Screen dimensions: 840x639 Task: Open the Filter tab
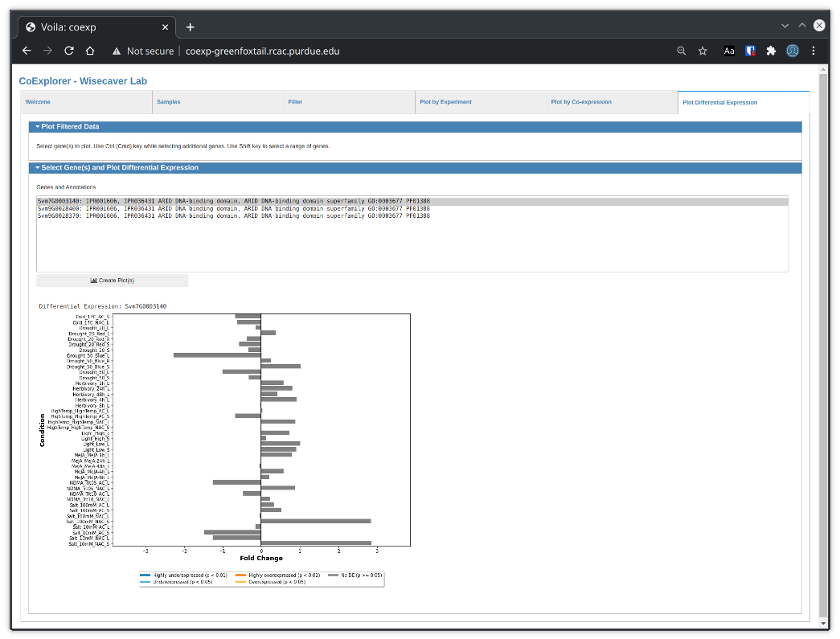click(x=295, y=102)
